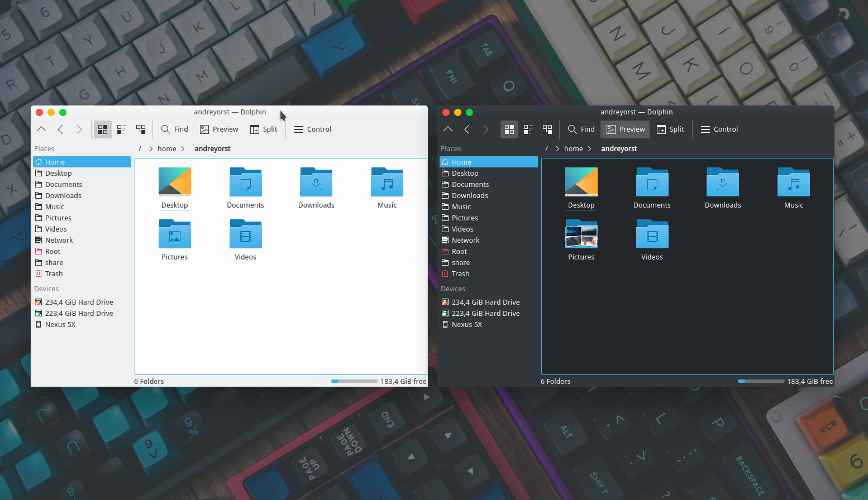868x500 pixels.
Task: Open Trash in light window sidebar
Action: coord(82,273)
